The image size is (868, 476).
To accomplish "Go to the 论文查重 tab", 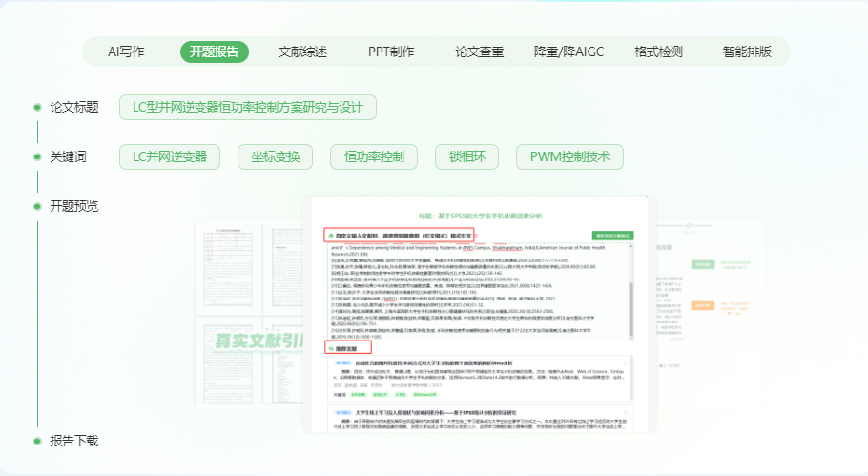I will pos(480,52).
